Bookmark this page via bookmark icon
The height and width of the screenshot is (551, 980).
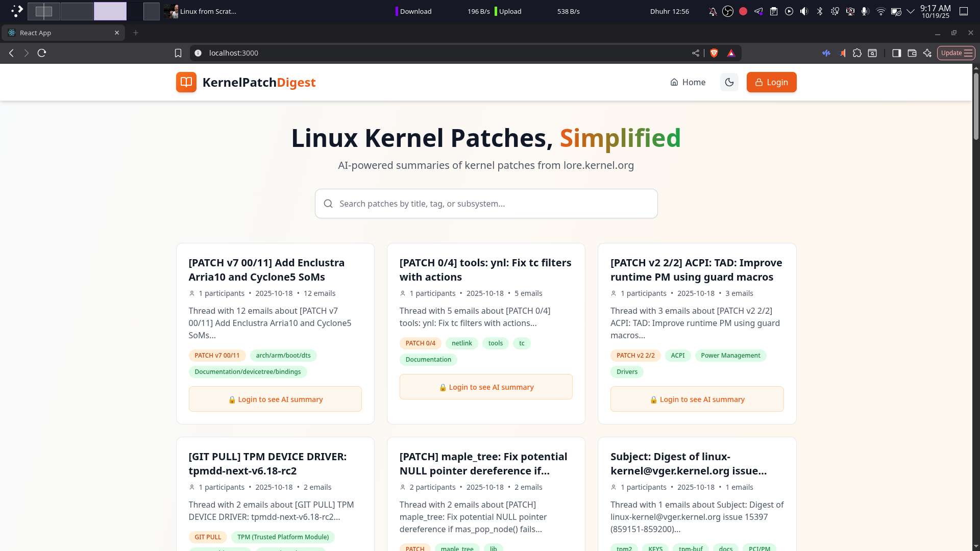178,53
